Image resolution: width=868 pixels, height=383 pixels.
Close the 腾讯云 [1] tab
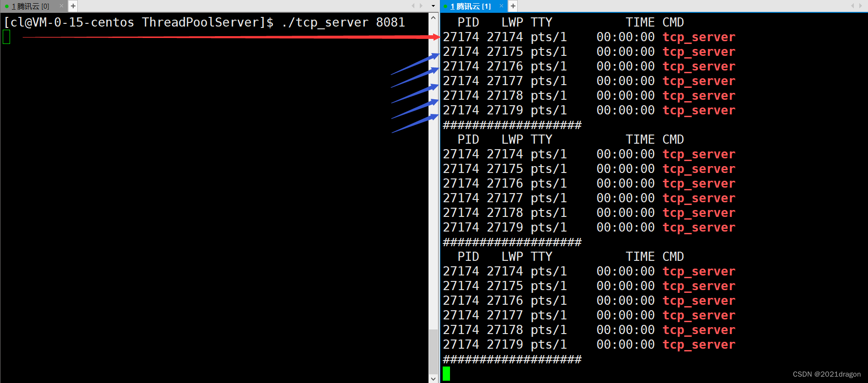(501, 6)
